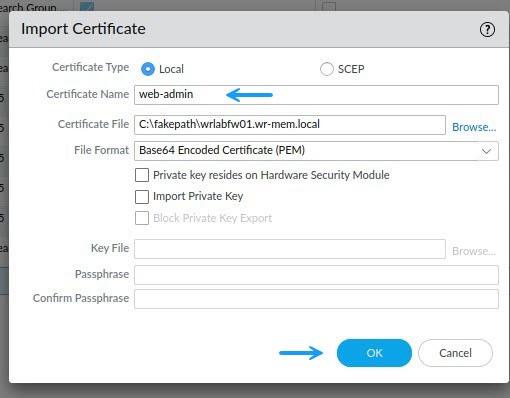
Task: Confirm the import with OK
Action: point(374,353)
